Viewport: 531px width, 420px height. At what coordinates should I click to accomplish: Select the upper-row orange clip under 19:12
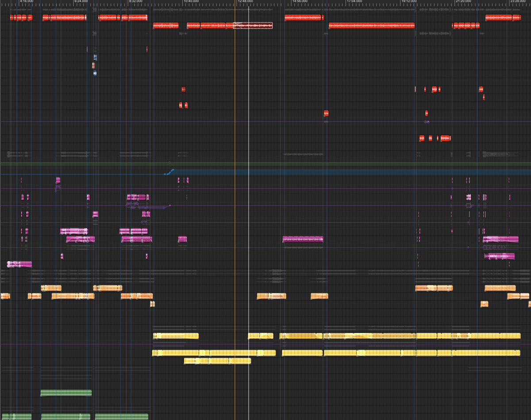[x=434, y=288]
